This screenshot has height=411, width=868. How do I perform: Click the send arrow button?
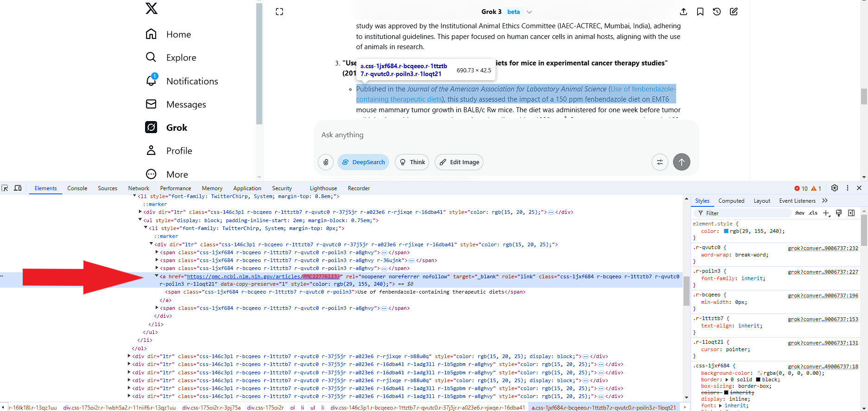point(682,162)
